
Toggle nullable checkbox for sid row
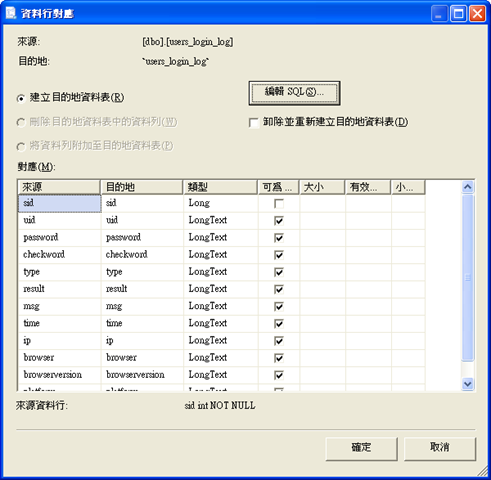pos(279,203)
